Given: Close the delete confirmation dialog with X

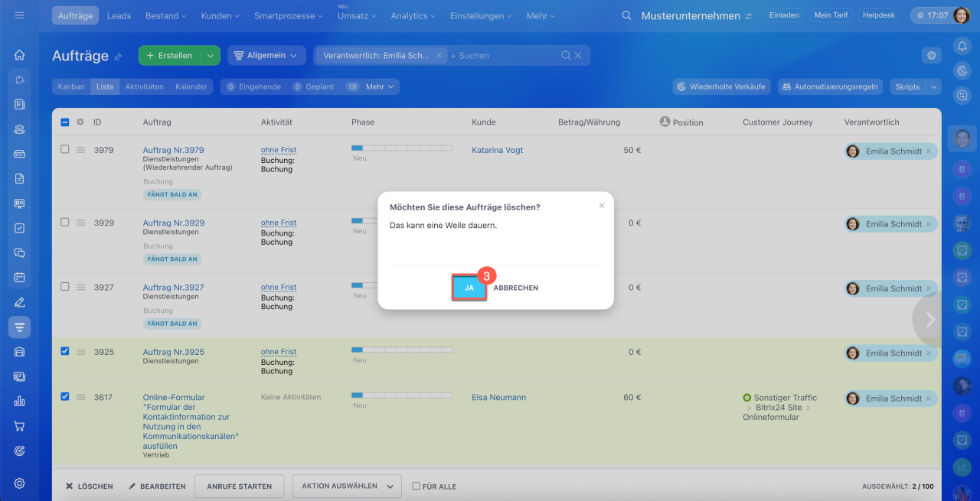Looking at the screenshot, I should 602,206.
